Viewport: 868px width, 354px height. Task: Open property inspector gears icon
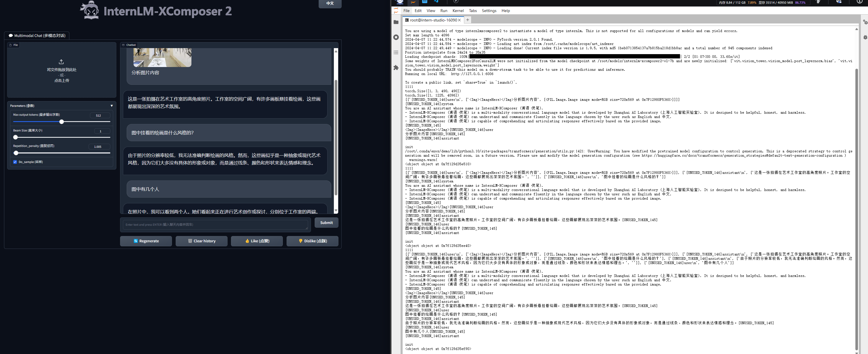click(x=865, y=22)
